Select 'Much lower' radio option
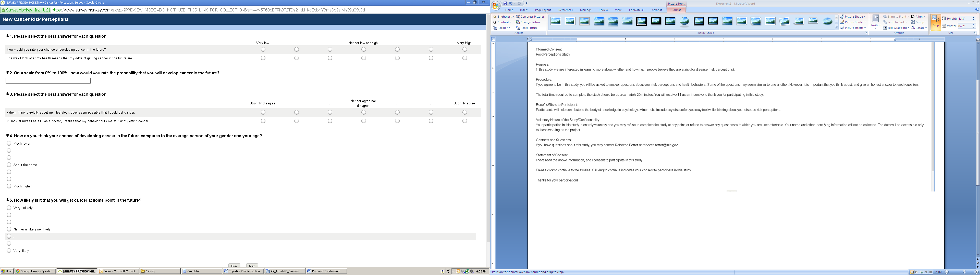980x275 pixels. tap(9, 143)
